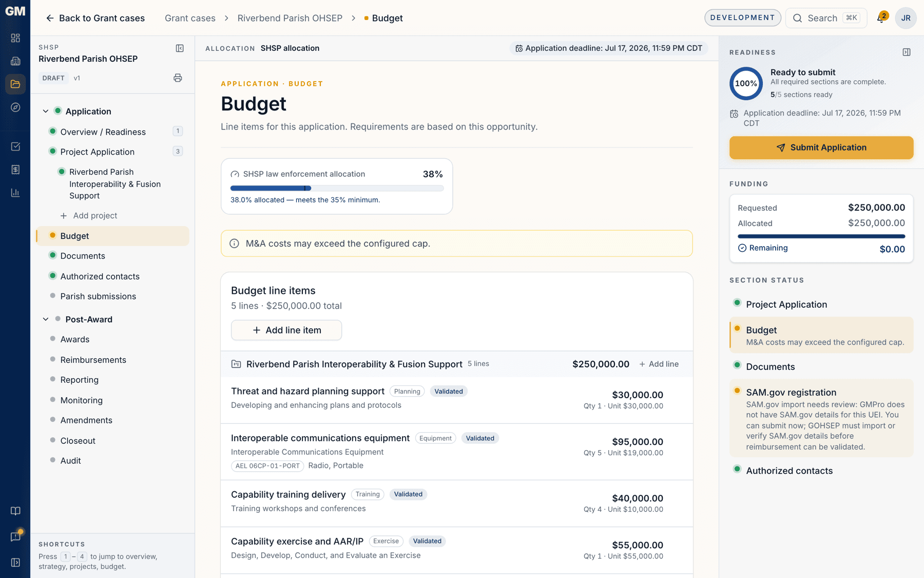Click the AEL 06CP-01-PORT tag

point(267,466)
